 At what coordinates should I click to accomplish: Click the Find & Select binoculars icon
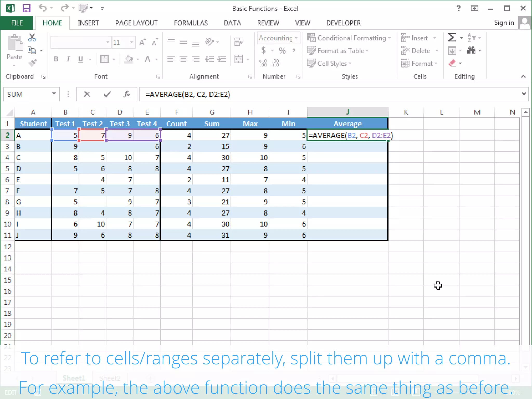click(471, 50)
